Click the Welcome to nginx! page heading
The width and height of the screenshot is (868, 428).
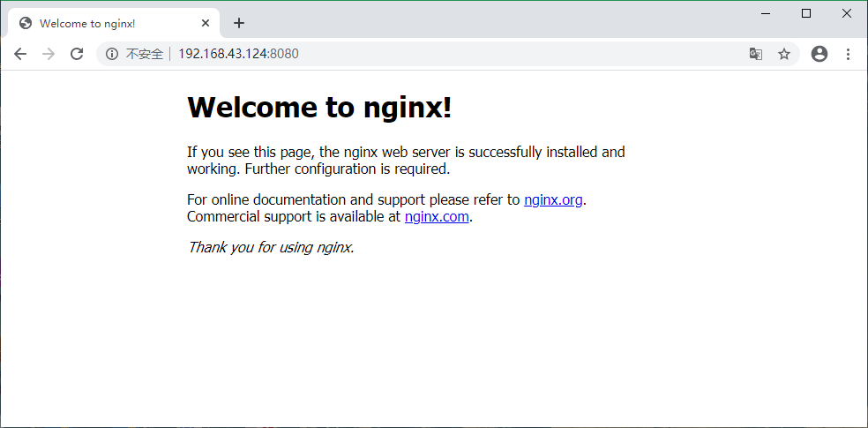coord(319,107)
